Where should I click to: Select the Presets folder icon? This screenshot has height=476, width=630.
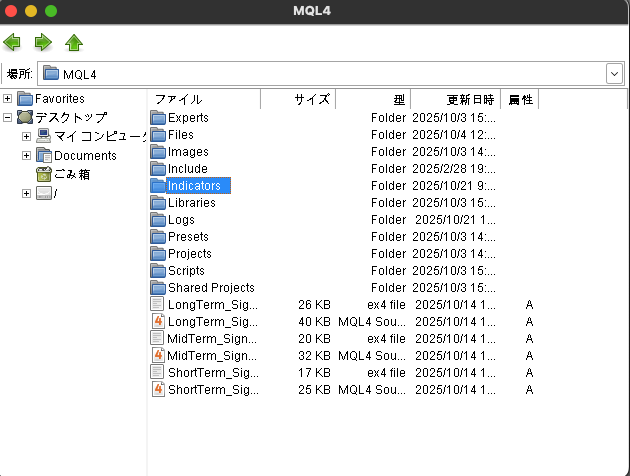158,237
